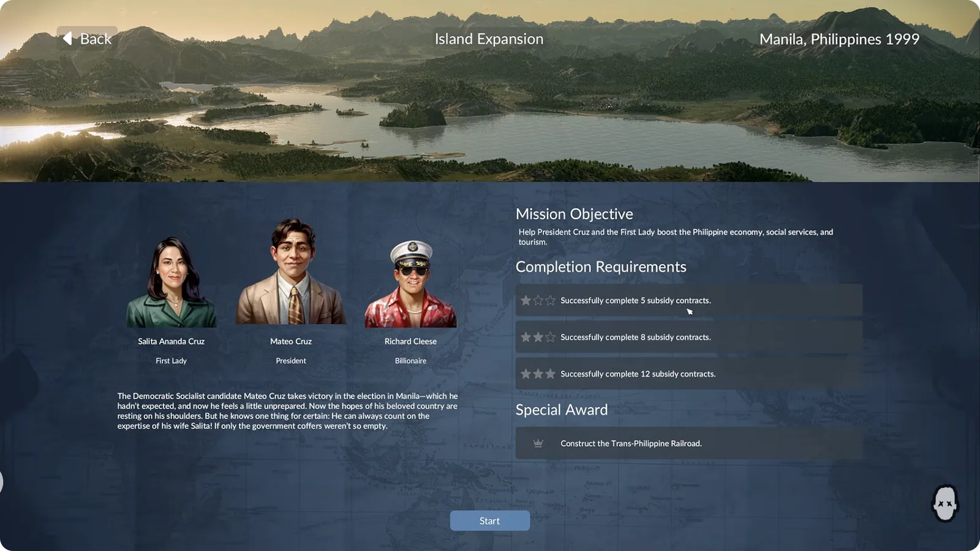
Task: Click two-star icon for 8 subsidy contracts
Action: tap(538, 337)
